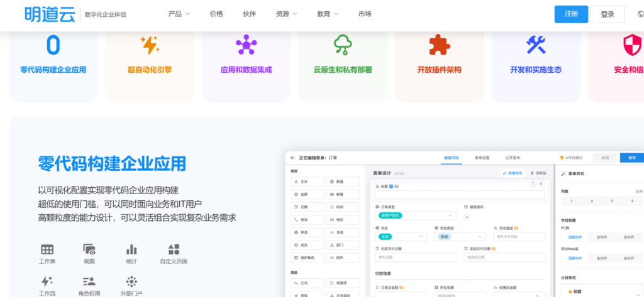Switch to the 表单设置 tab
This screenshot has width=644, height=297.
[x=482, y=158]
